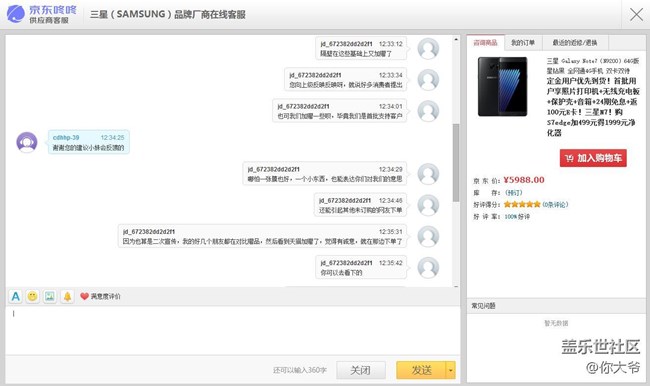
Task: Click the cdhhp-39 agent avatar
Action: (x=27, y=142)
